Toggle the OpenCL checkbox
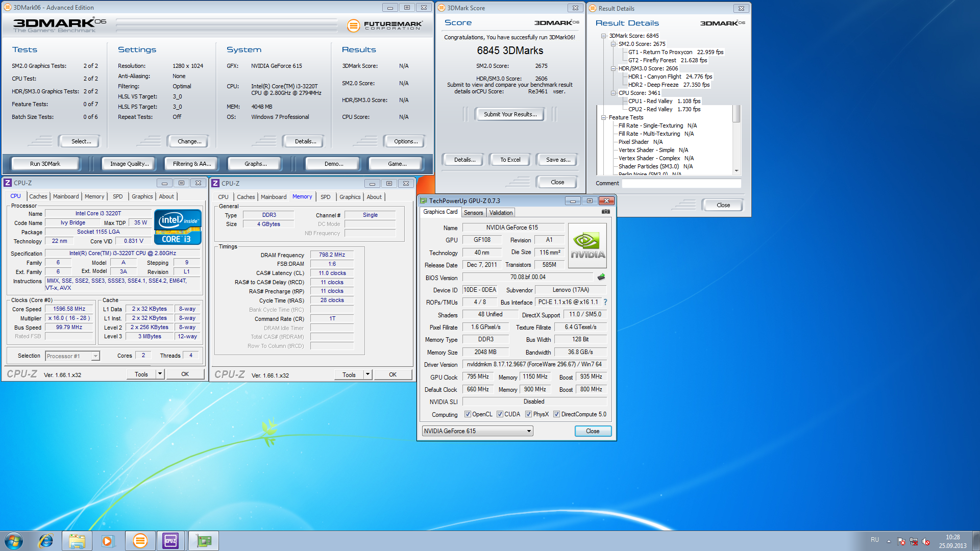This screenshot has height=551, width=980. [x=468, y=414]
